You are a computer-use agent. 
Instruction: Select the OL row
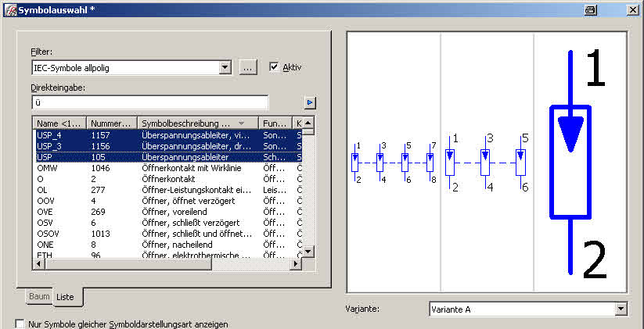[167, 190]
